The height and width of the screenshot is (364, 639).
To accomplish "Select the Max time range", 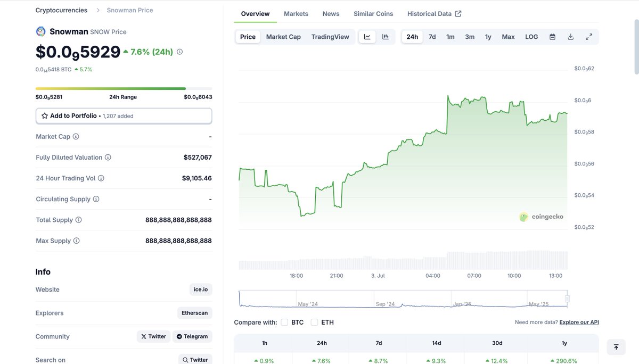I will (x=509, y=37).
